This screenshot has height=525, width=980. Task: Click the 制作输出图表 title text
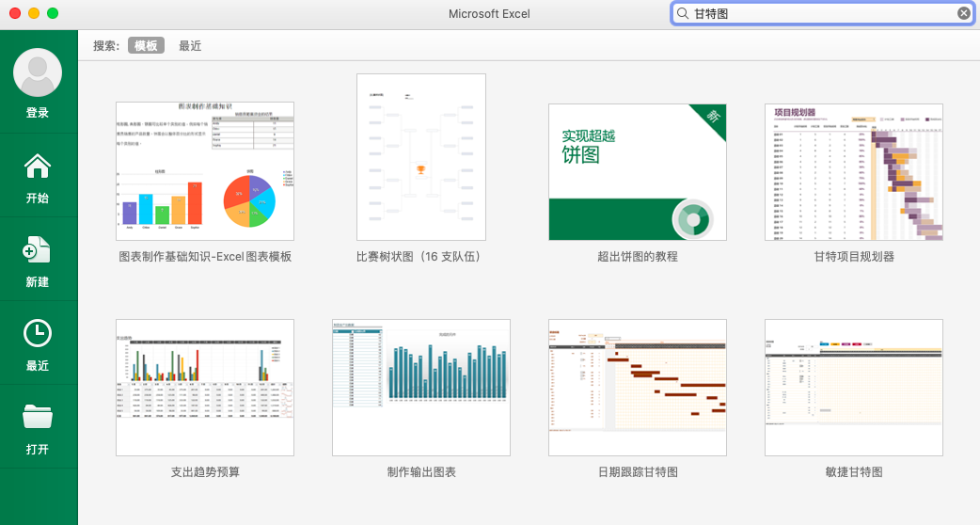point(421,472)
